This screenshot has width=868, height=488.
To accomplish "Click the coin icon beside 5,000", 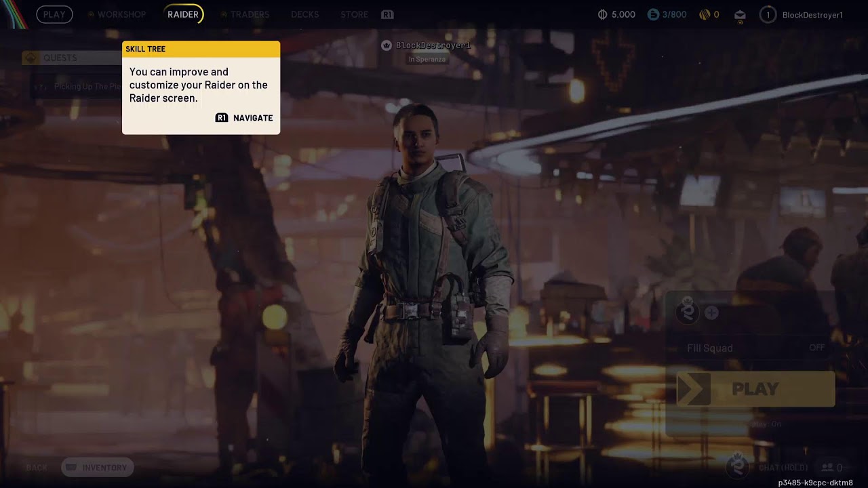I will click(602, 14).
